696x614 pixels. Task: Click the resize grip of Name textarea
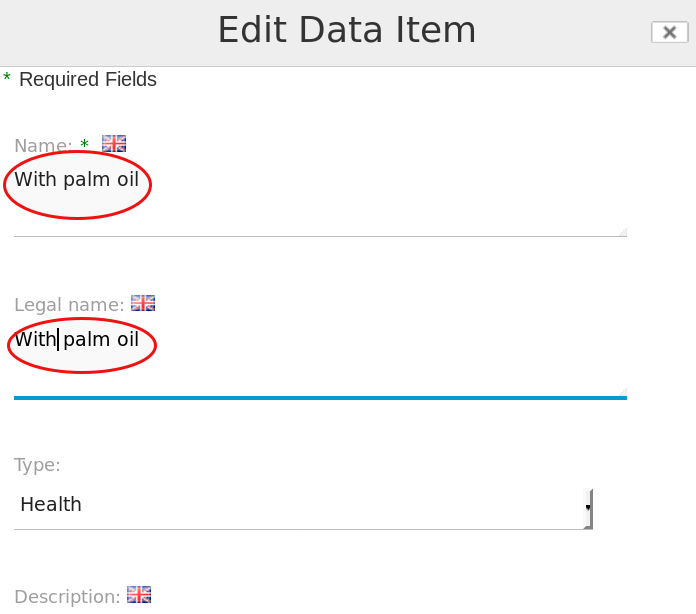pyautogui.click(x=623, y=232)
